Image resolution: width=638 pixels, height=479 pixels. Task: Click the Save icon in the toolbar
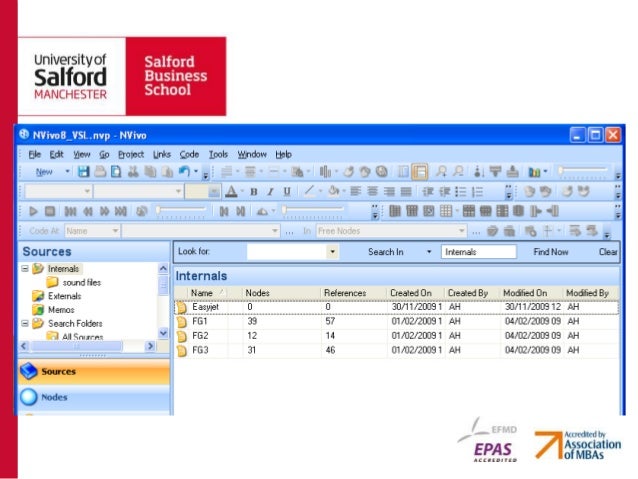coord(83,172)
